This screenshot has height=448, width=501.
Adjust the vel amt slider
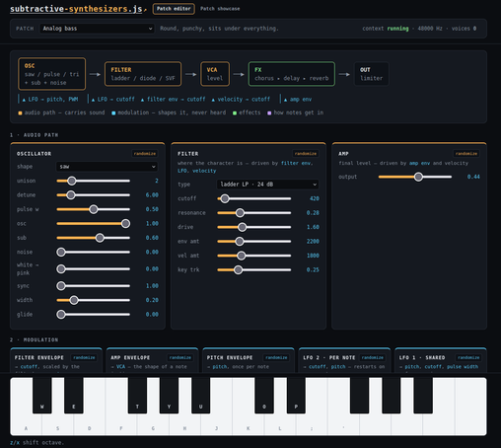coord(254,256)
